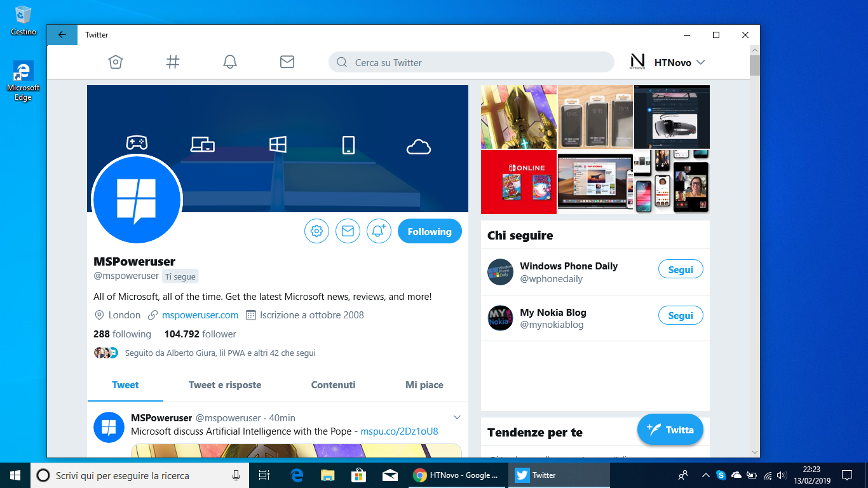Switch to Mi piace tab
The image size is (868, 488).
[424, 385]
